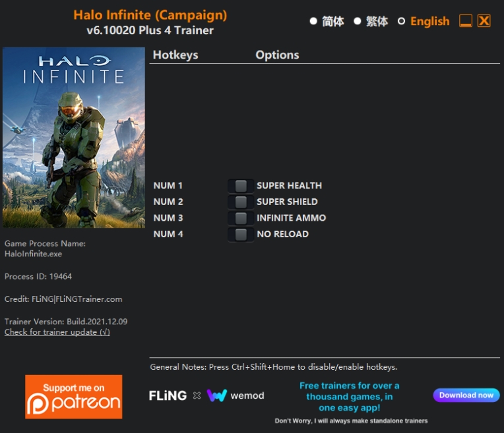Click the General Notes hotkeys text
Viewport: 504px width, 433px height.
click(274, 367)
